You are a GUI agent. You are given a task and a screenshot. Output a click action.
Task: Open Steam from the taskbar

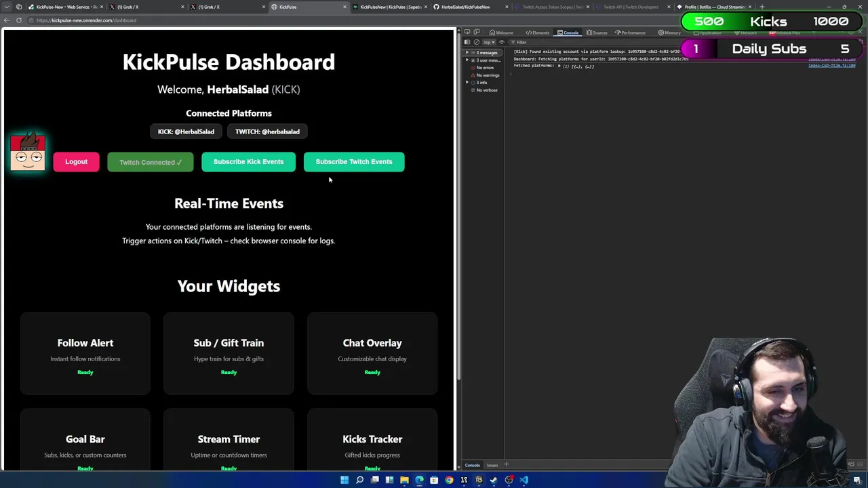494,480
